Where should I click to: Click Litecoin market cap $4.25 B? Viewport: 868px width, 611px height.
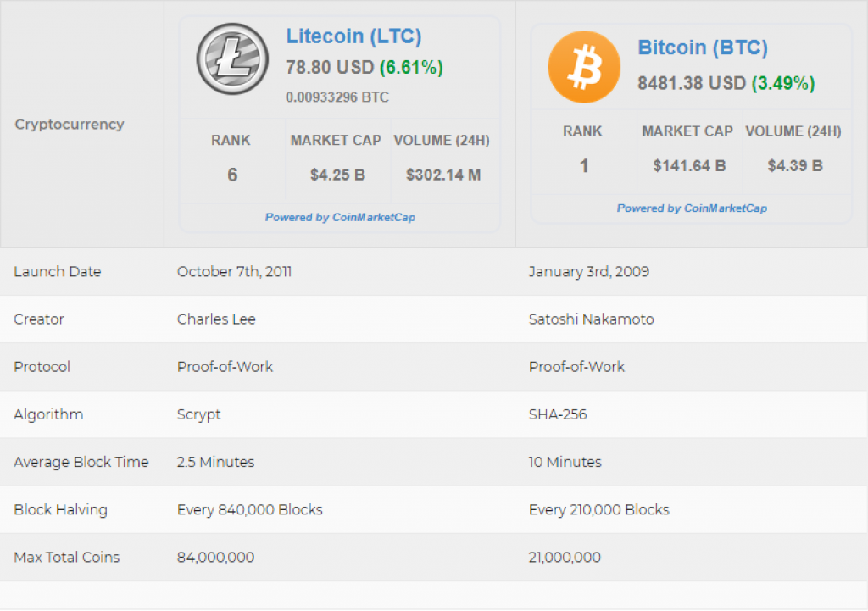click(337, 175)
